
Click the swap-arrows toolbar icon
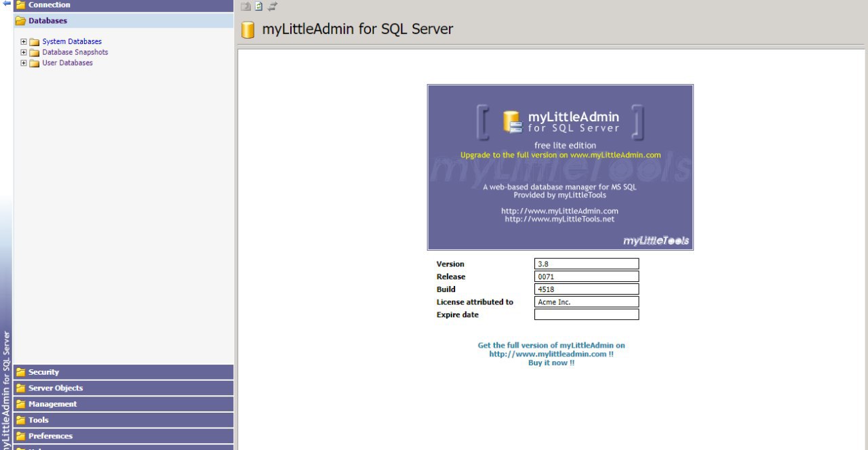pos(272,6)
